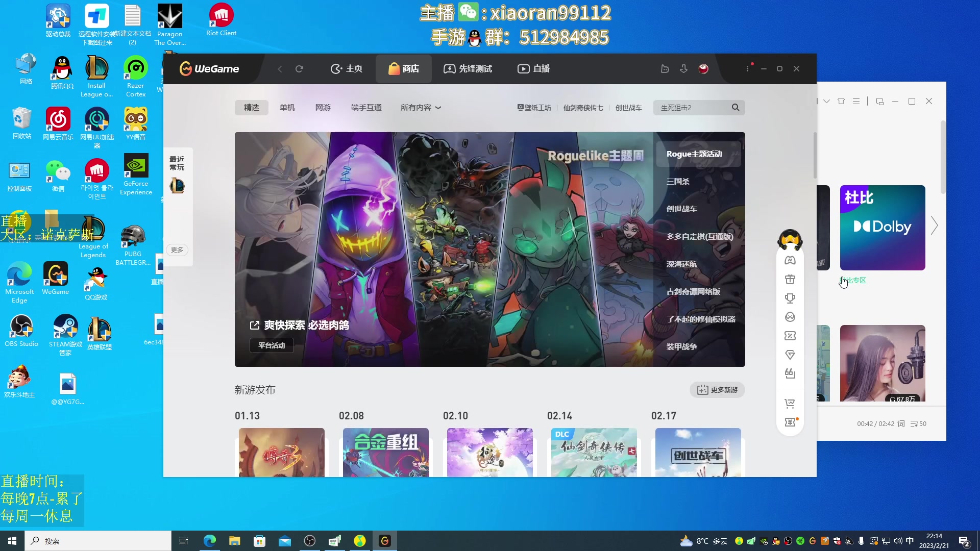The height and width of the screenshot is (551, 980).
Task: Click next arrow beside the Dolby tile
Action: tap(934, 225)
